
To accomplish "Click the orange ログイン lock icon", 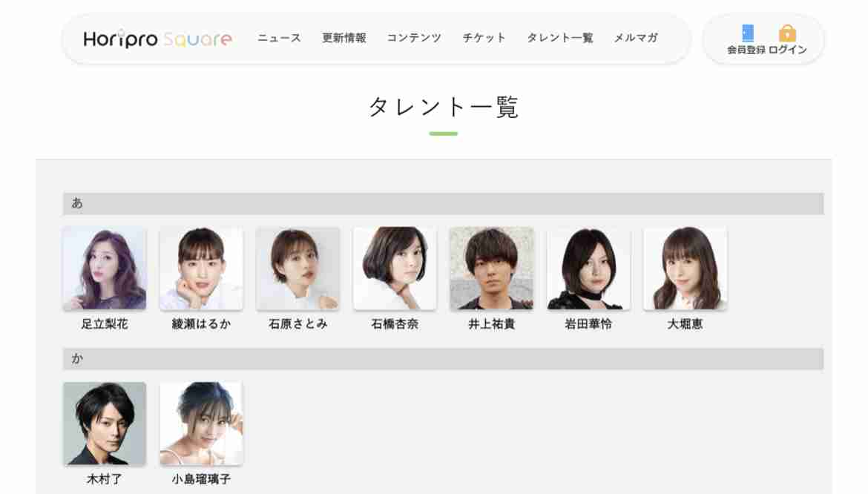I will 787,33.
